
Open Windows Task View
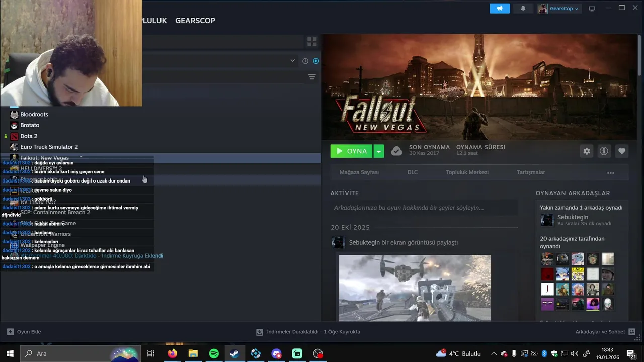[150, 353]
